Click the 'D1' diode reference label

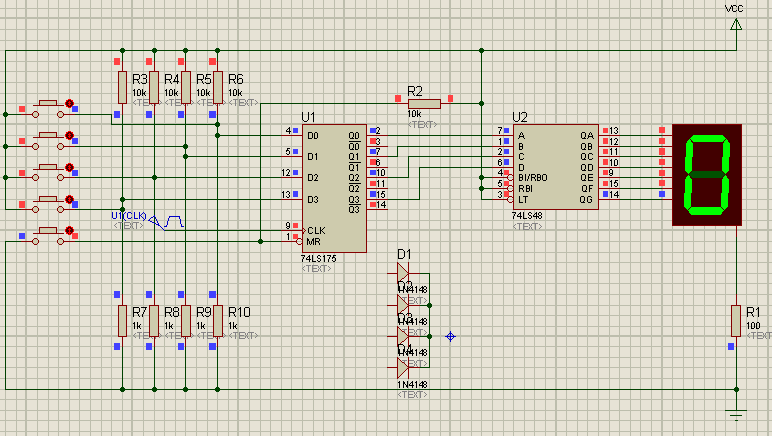[404, 254]
